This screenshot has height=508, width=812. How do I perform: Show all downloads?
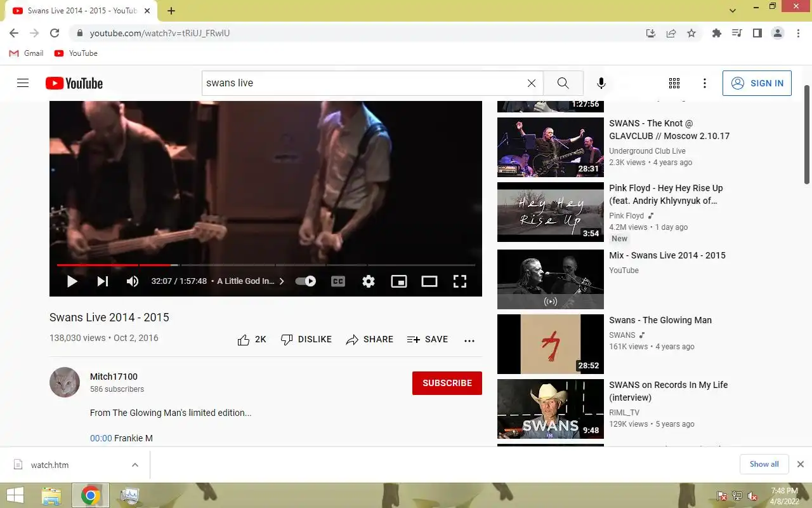764,464
